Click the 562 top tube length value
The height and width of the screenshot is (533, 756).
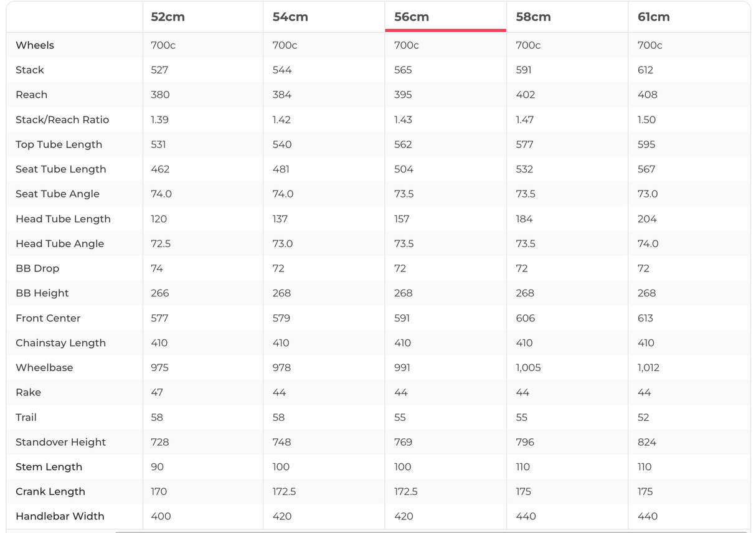[403, 144]
